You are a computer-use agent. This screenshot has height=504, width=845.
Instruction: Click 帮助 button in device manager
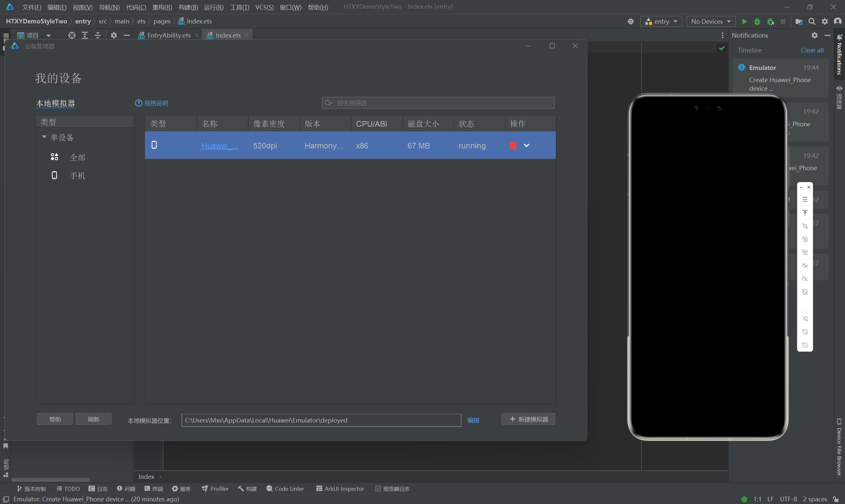coord(55,419)
